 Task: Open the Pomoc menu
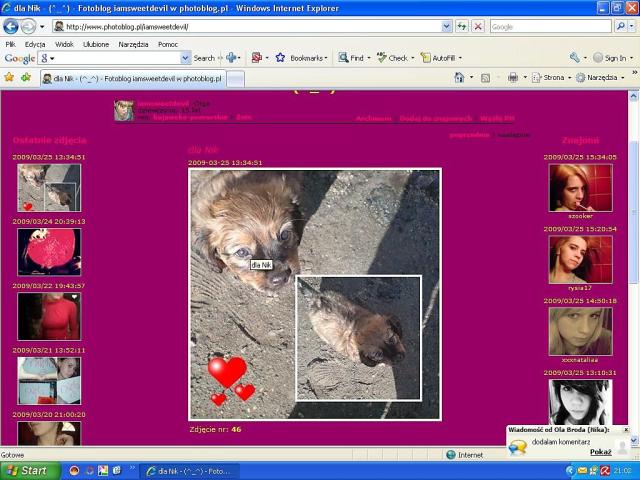168,44
